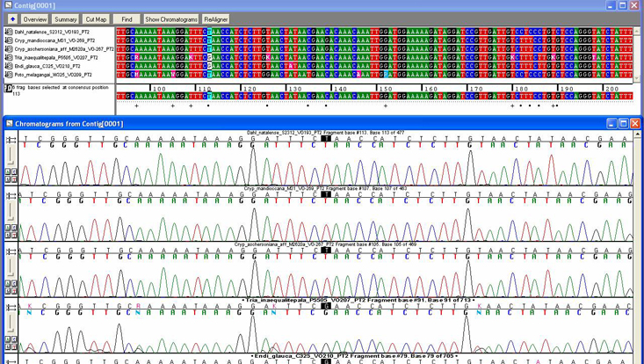644x364 pixels.
Task: Click vertical scale slider of Tria_inaequalitepala chromatogram
Action: pos(11,324)
